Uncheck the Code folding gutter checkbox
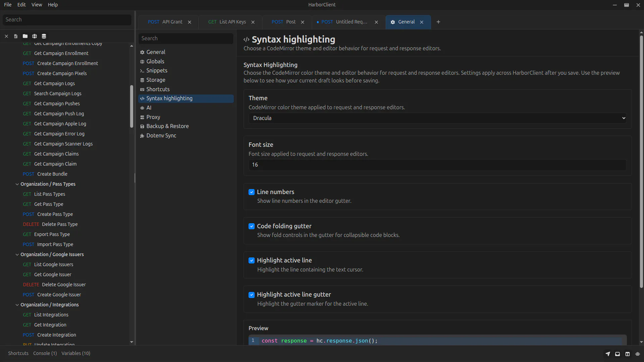 pyautogui.click(x=252, y=226)
